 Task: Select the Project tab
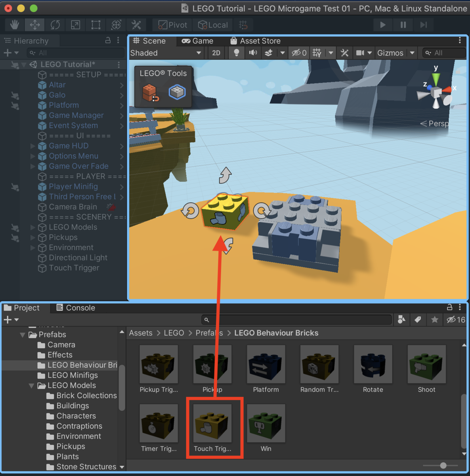22,308
